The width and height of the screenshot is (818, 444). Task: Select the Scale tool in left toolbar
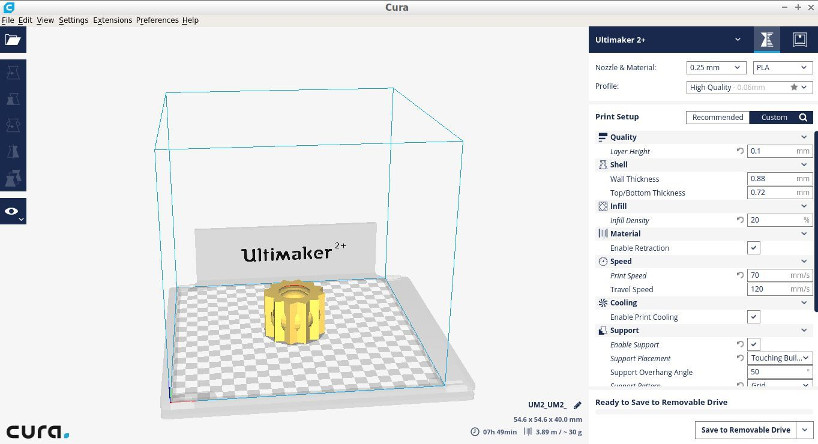coord(13,99)
